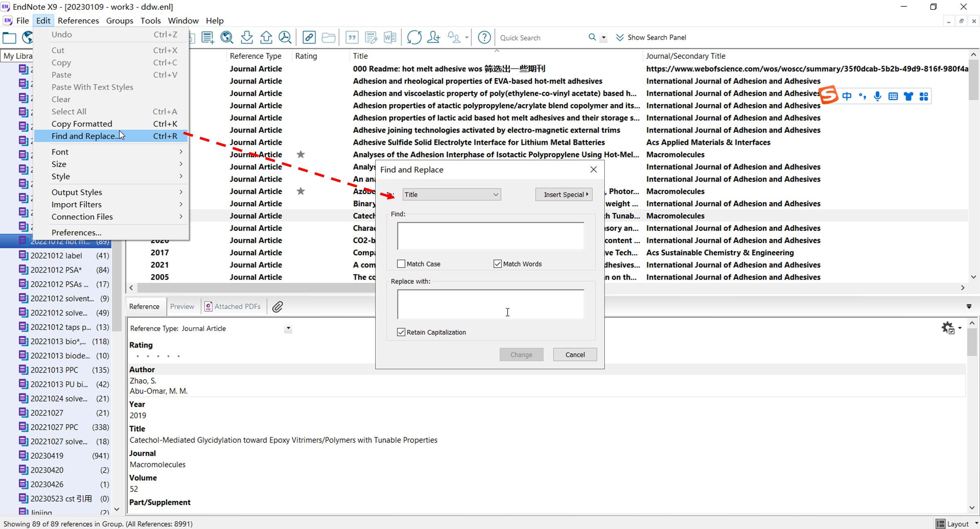
Task: Click the Sync Library circular arrows icon
Action: (x=414, y=38)
